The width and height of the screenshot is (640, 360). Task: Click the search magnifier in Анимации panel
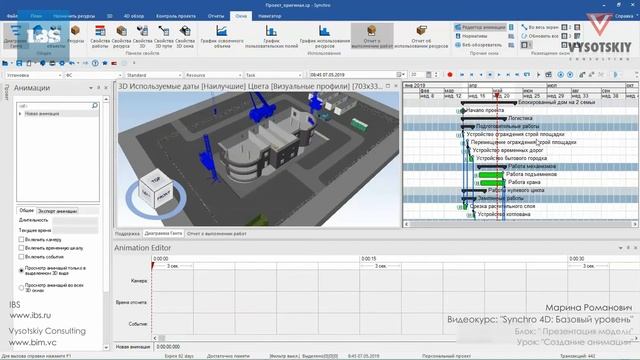pyautogui.click(x=95, y=106)
